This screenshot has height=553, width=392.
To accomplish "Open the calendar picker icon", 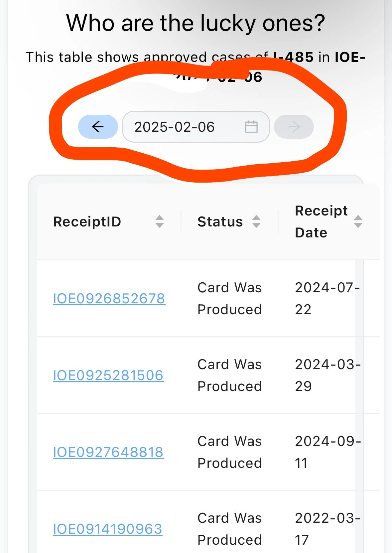I will [251, 127].
